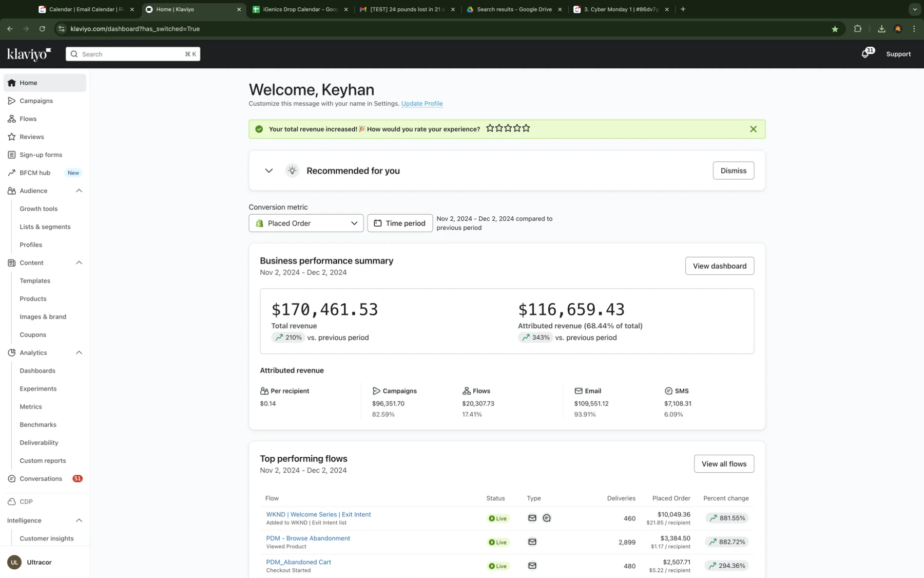Open PDM - Browse Abandonment flow

308,538
